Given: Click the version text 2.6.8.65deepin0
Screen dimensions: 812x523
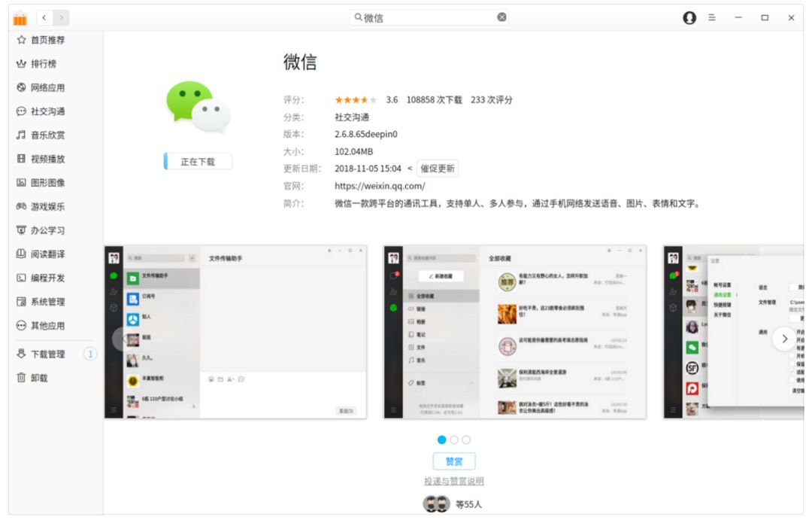Looking at the screenshot, I should click(366, 134).
